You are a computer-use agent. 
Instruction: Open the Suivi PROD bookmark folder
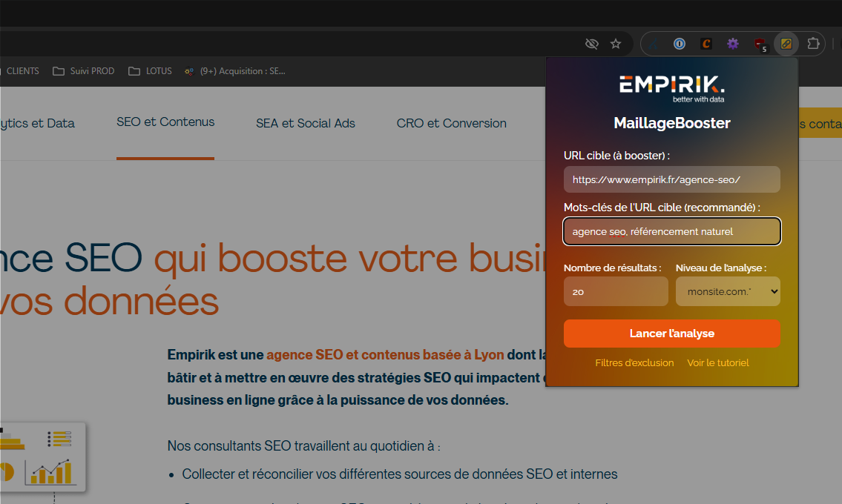coord(84,71)
